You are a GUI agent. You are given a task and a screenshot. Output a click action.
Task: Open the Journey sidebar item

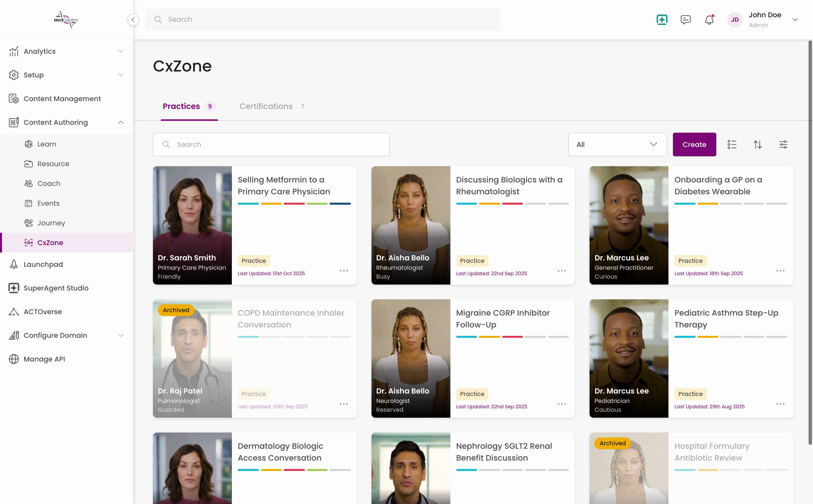(67, 223)
